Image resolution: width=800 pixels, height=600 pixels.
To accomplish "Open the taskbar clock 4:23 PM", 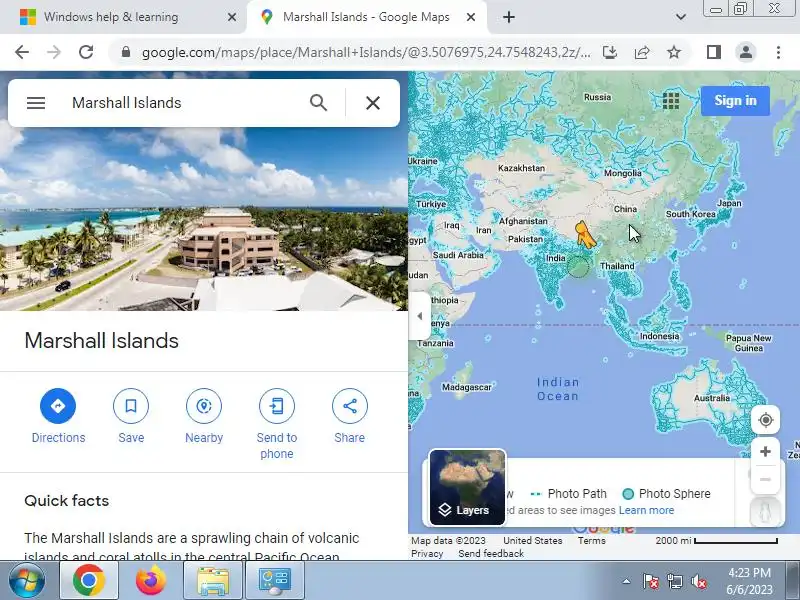I will point(749,581).
